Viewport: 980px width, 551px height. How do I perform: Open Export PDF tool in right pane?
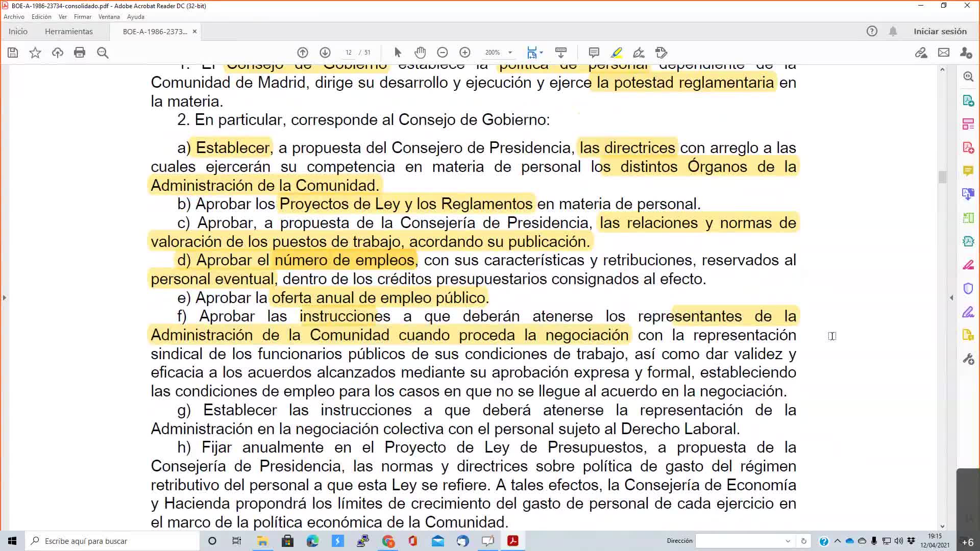coord(968,101)
